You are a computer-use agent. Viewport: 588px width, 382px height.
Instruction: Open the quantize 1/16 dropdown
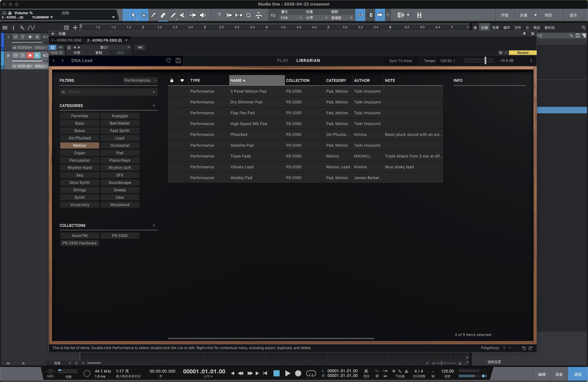(291, 18)
